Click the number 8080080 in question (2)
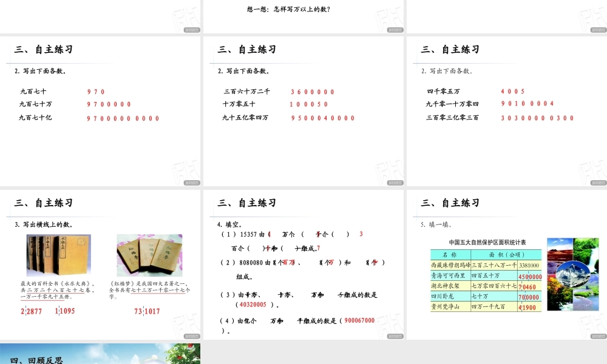 tap(251, 263)
